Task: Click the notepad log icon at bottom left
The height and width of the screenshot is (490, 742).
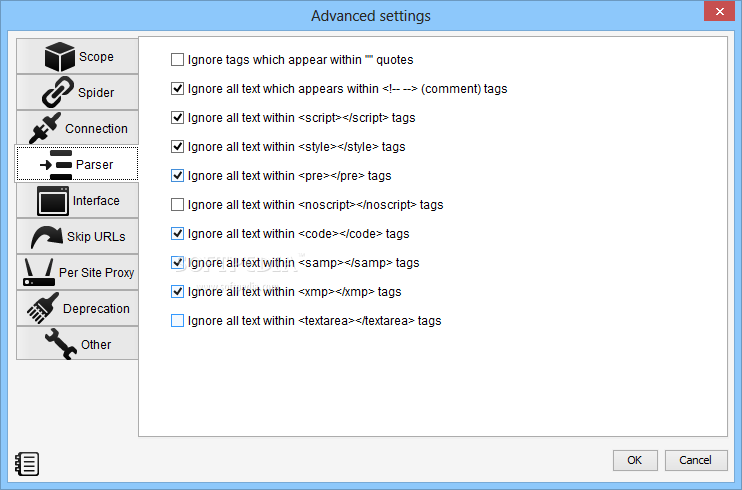Action: 27,463
